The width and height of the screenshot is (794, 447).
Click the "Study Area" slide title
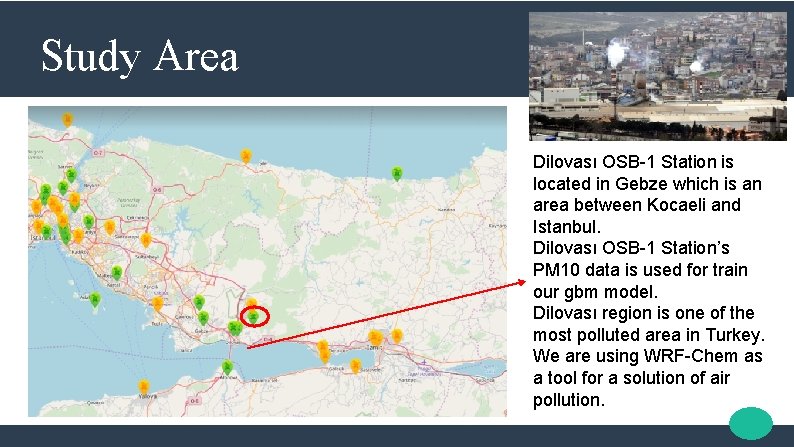(x=140, y=56)
